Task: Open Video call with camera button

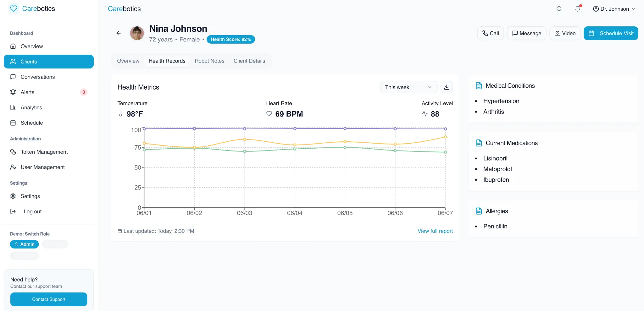Action: pos(565,33)
